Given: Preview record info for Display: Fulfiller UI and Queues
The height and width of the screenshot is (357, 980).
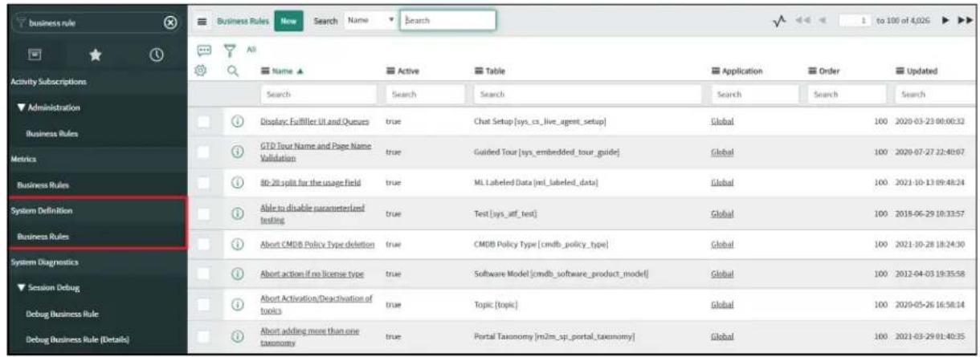Looking at the screenshot, I should [236, 121].
